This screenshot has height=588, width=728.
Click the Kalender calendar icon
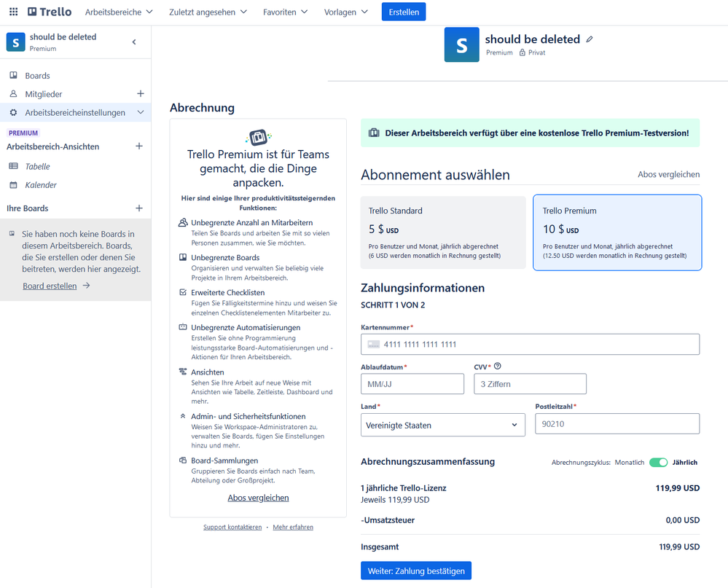pos(13,185)
